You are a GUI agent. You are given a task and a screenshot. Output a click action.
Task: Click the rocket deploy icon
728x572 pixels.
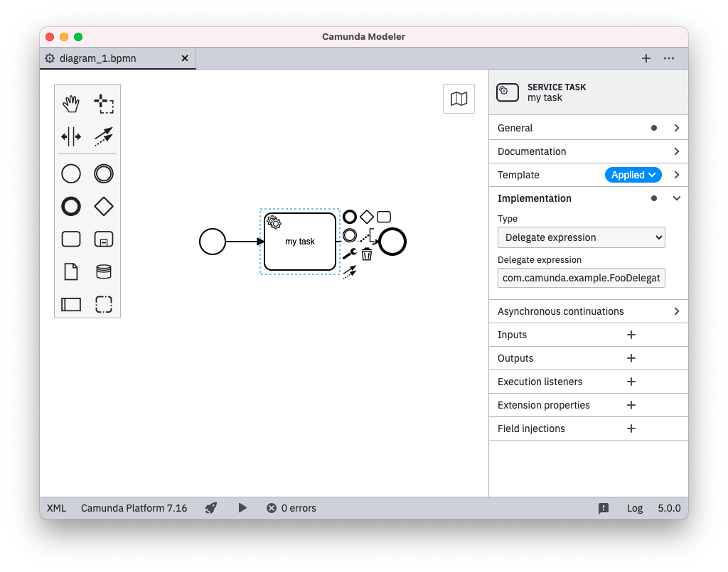(211, 508)
